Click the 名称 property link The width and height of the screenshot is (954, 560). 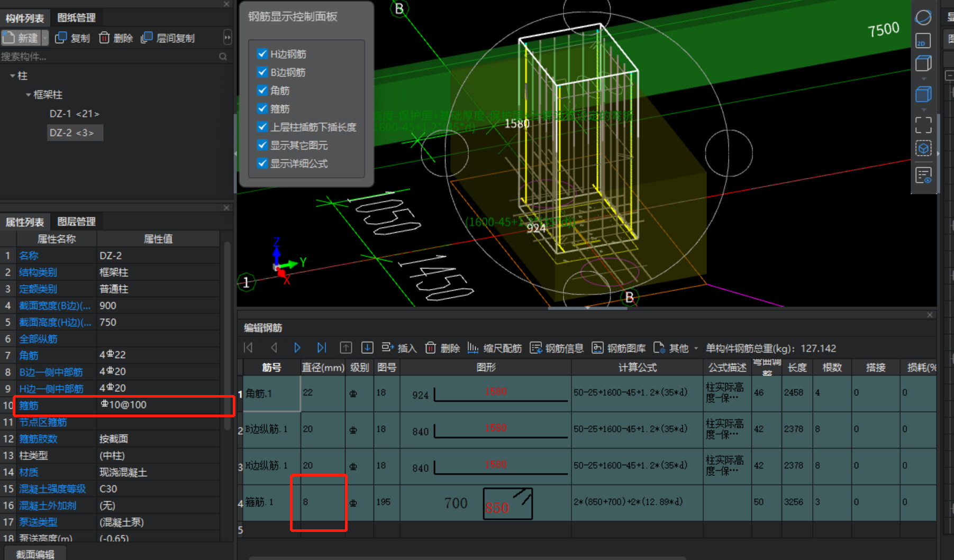click(x=29, y=255)
